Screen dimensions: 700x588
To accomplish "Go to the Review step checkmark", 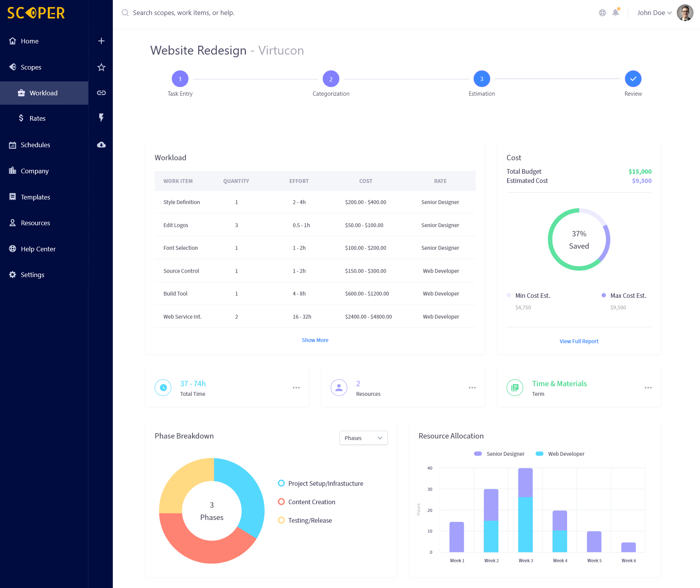I will pyautogui.click(x=633, y=79).
